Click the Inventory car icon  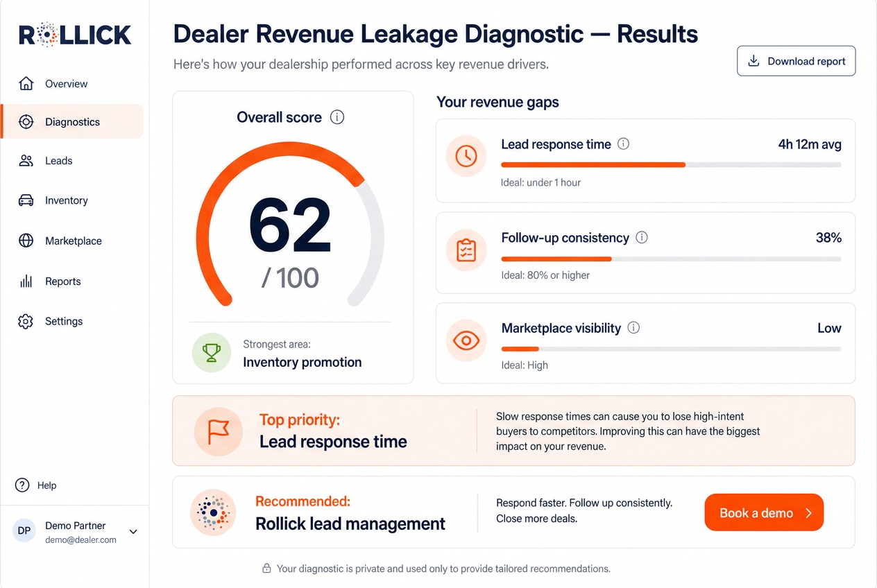point(26,200)
